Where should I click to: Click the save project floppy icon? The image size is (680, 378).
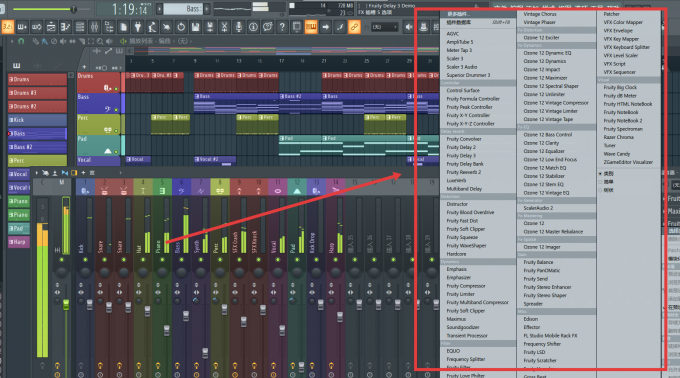(x=196, y=27)
